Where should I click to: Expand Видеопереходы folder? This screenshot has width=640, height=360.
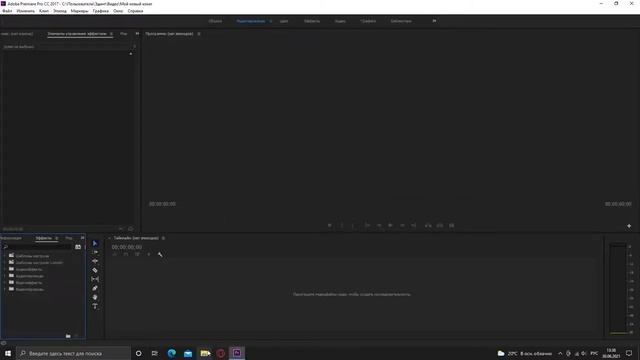point(5,289)
